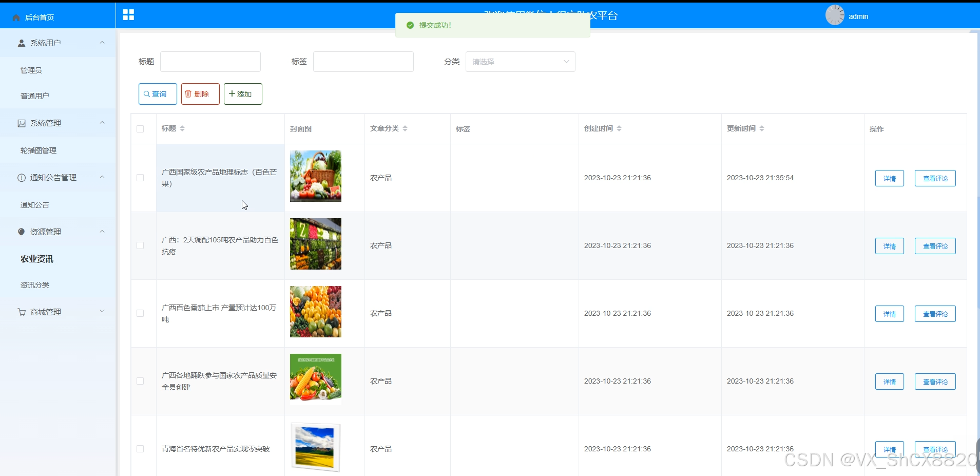The image size is (980, 476).
Task: Open 查看评论 for 2天调配105吨农产品 row
Action: click(x=935, y=246)
